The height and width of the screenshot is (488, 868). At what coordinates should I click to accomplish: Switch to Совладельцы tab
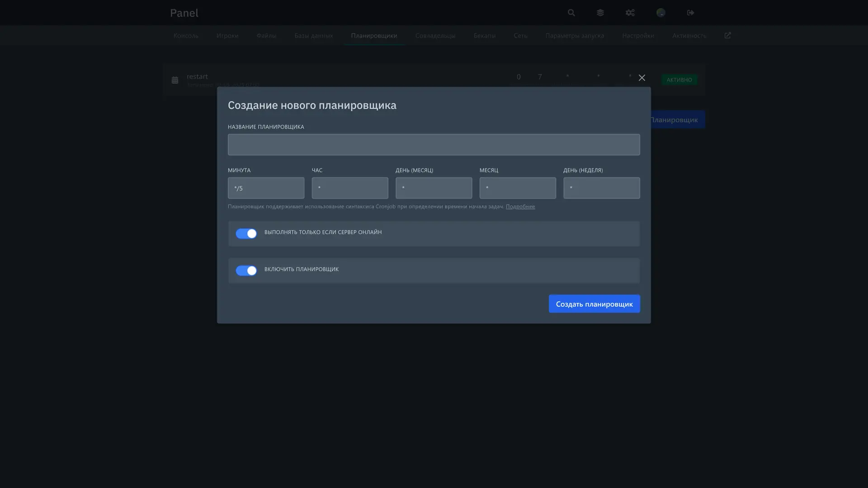point(435,35)
